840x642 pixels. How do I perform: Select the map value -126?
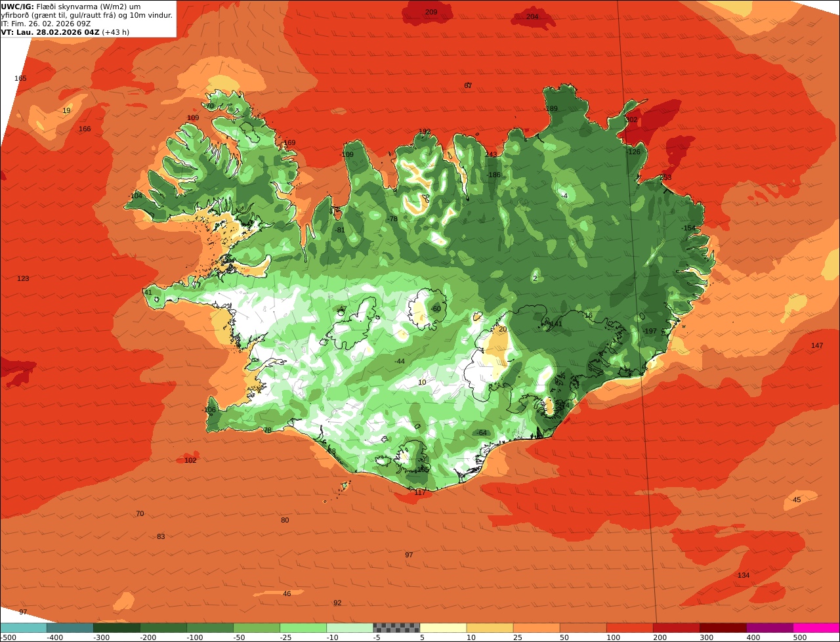tap(633, 152)
